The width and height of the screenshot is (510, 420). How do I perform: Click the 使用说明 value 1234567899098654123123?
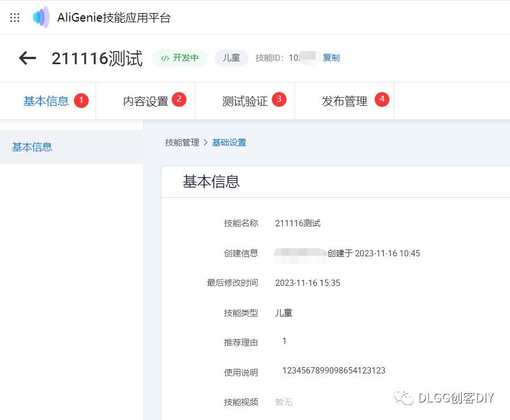(334, 371)
